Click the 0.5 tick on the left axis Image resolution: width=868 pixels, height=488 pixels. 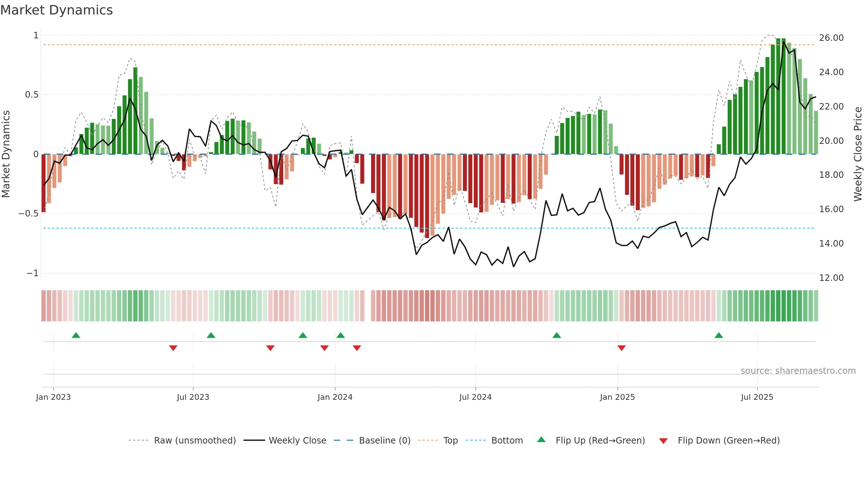pos(32,95)
